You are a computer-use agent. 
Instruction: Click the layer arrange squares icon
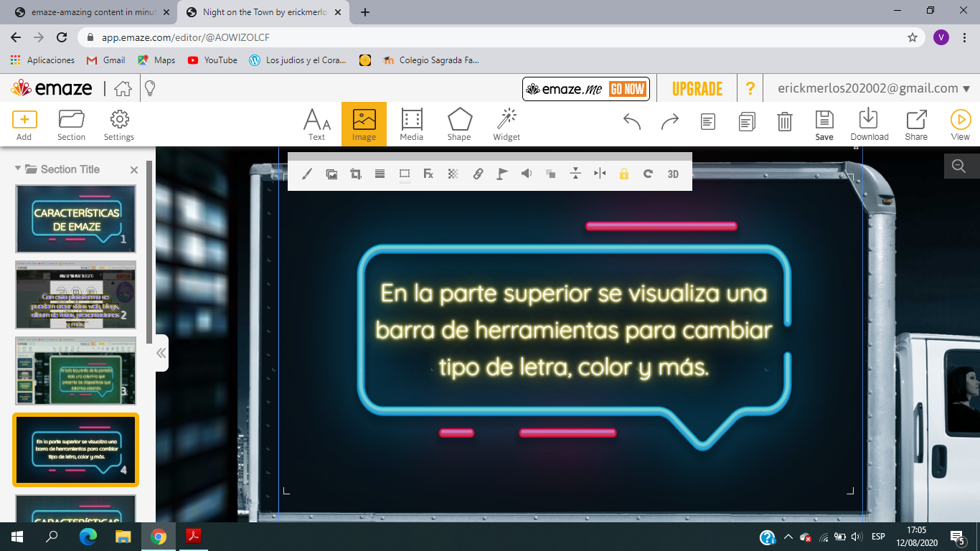pos(551,174)
